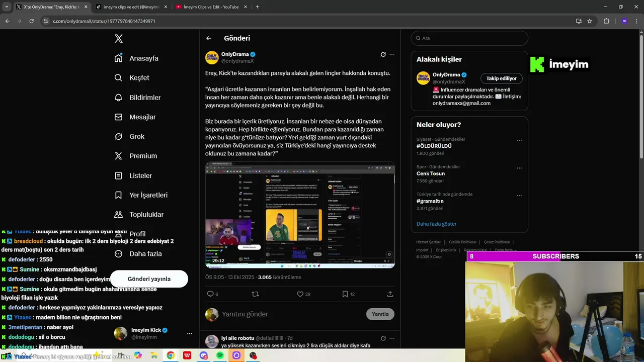Open the #gramaltın trend

tap(430, 201)
